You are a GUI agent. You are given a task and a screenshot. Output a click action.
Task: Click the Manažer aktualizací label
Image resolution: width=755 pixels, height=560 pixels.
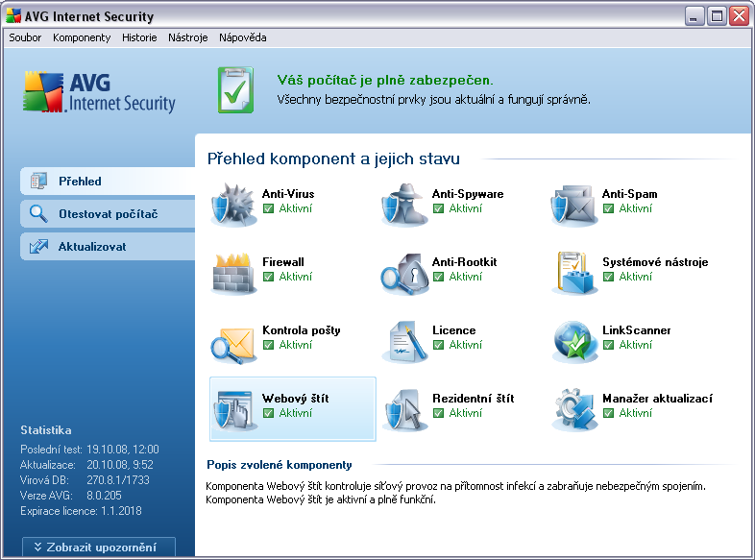point(657,399)
